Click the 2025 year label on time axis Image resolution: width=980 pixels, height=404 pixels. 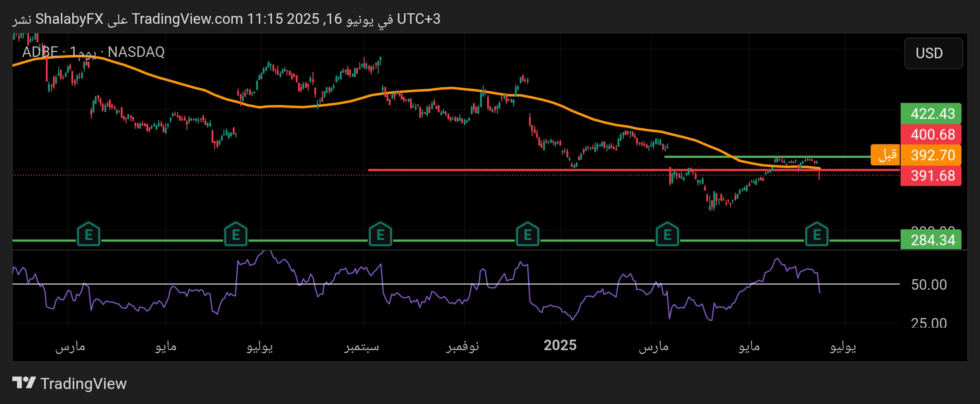tap(560, 345)
